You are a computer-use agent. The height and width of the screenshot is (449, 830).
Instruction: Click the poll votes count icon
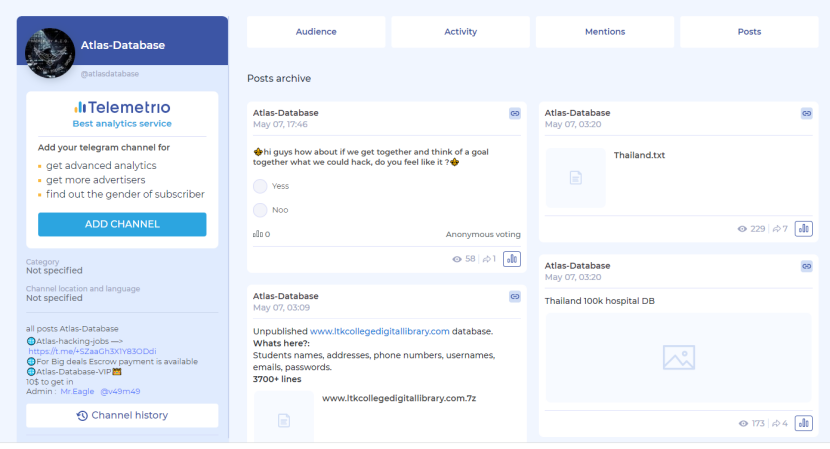point(258,234)
